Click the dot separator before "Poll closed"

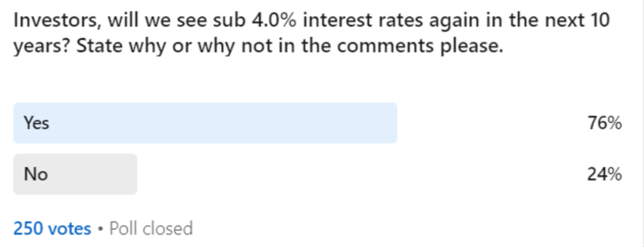(x=100, y=229)
